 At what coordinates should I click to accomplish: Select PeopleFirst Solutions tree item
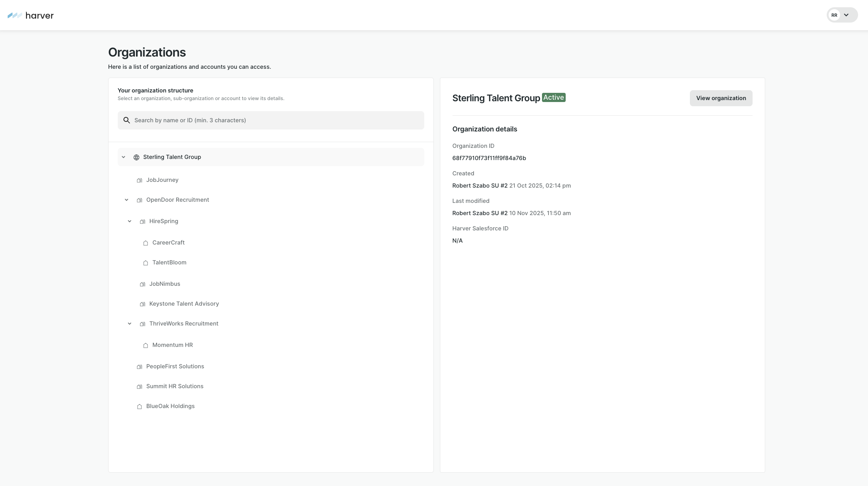click(x=175, y=366)
